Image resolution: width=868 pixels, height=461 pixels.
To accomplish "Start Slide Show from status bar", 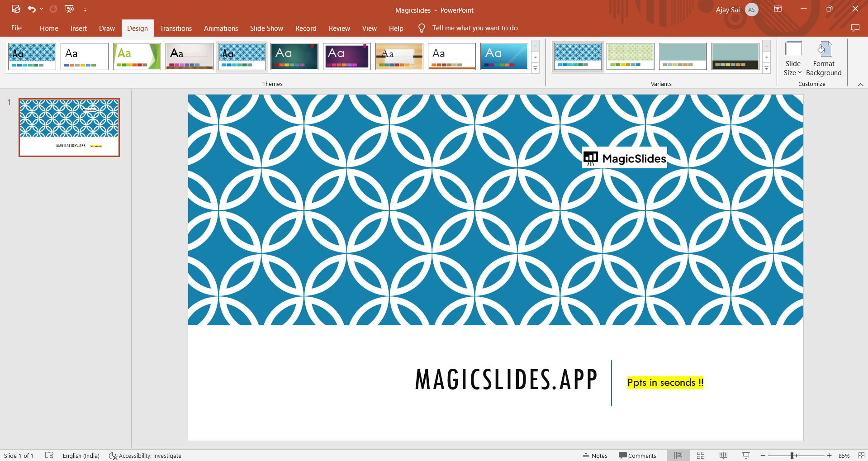I will click(x=746, y=456).
